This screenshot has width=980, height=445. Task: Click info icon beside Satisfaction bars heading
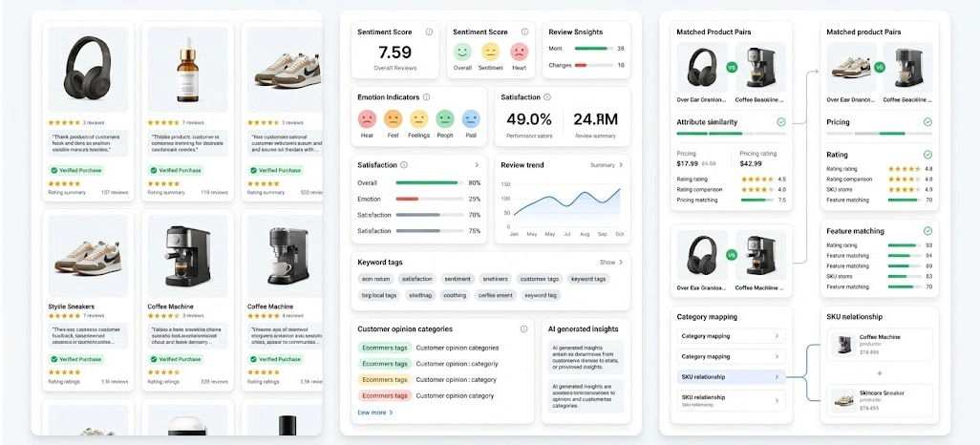tap(404, 165)
